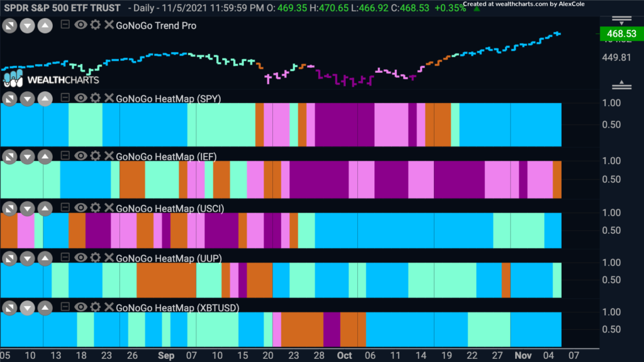Open HeatMap (UUP) settings gear

click(x=96, y=257)
